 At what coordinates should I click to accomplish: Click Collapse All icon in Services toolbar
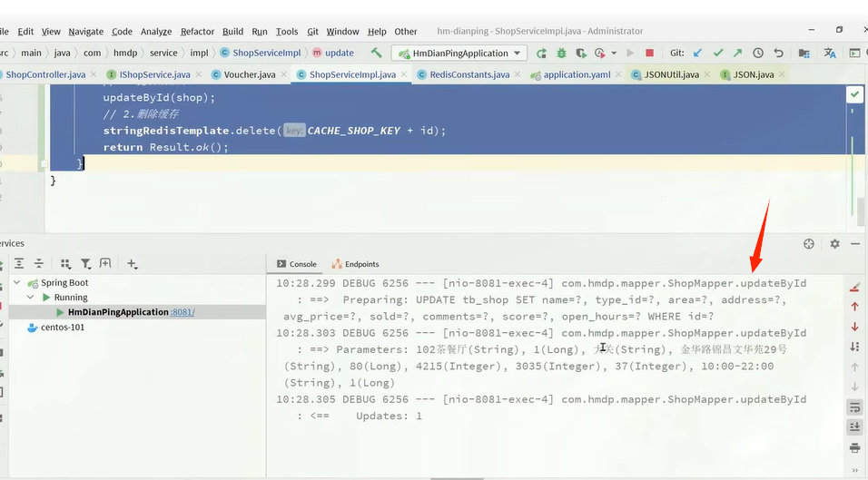click(39, 264)
